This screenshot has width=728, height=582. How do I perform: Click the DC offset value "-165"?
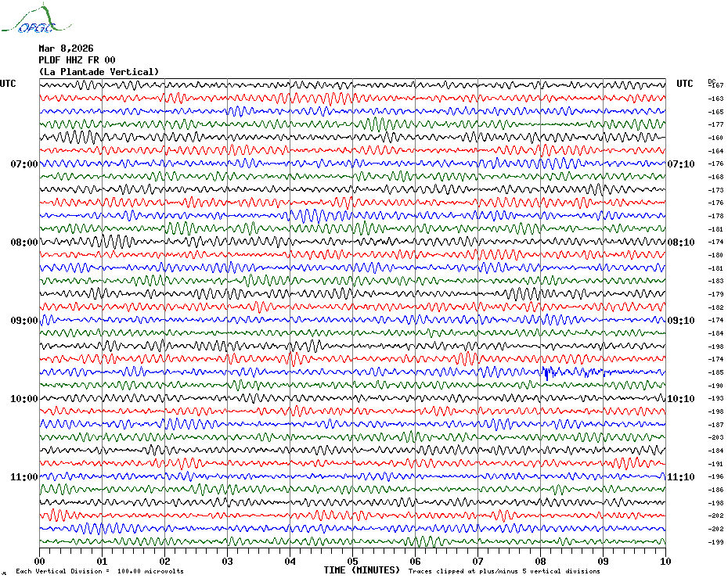(716, 112)
